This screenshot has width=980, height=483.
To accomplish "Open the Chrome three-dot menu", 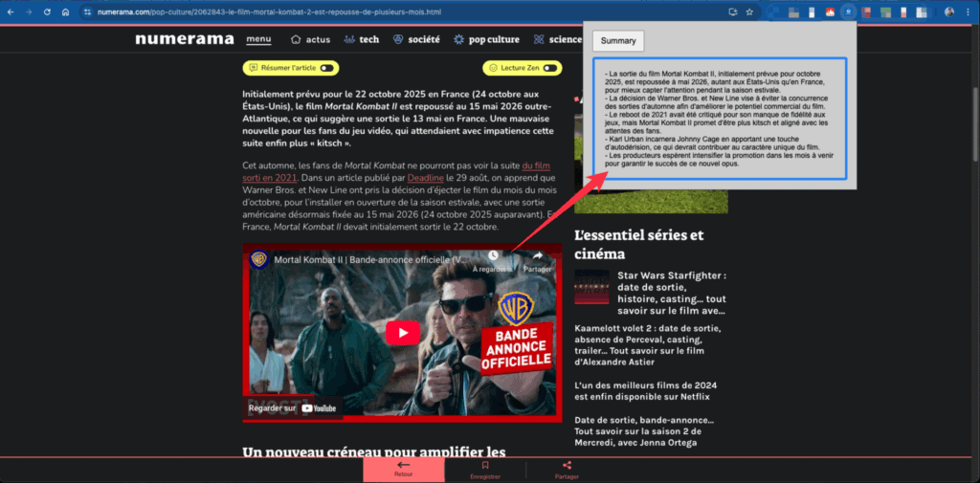I will 967,11.
